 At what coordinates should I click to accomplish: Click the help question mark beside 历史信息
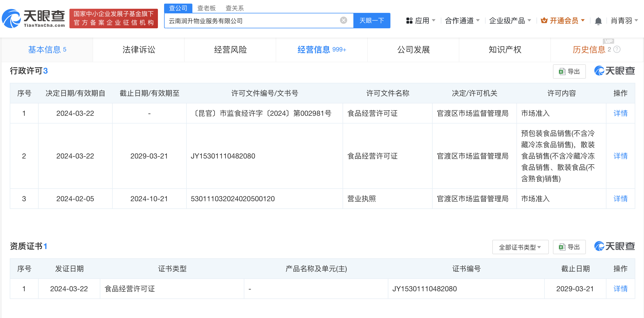[x=617, y=49]
